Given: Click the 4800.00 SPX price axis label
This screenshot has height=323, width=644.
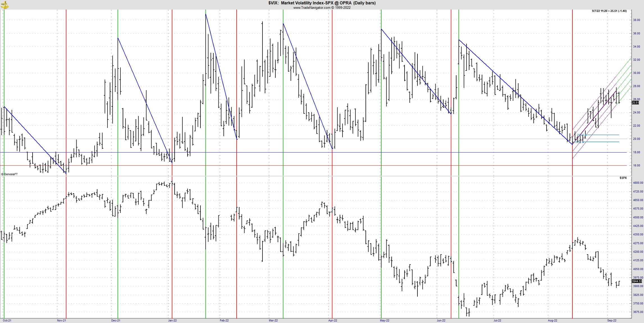Looking at the screenshot, I should click(638, 183).
